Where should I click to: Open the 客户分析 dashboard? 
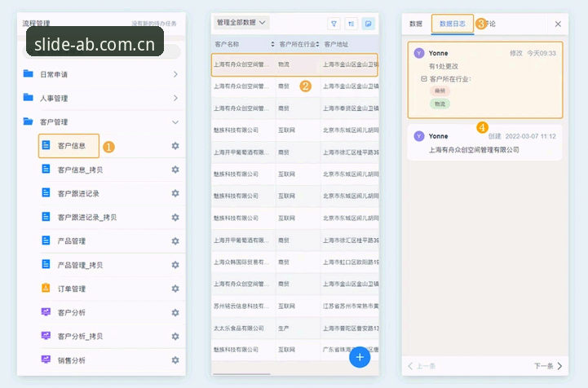(x=71, y=313)
